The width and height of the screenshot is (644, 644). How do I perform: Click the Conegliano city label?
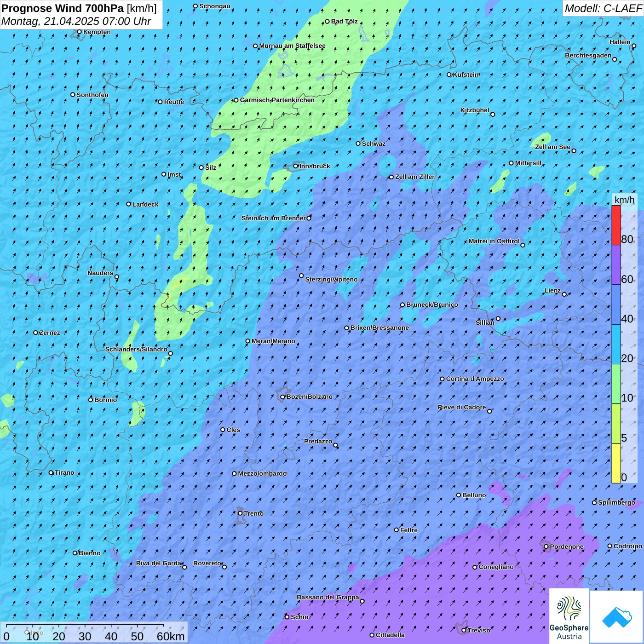[x=496, y=567]
